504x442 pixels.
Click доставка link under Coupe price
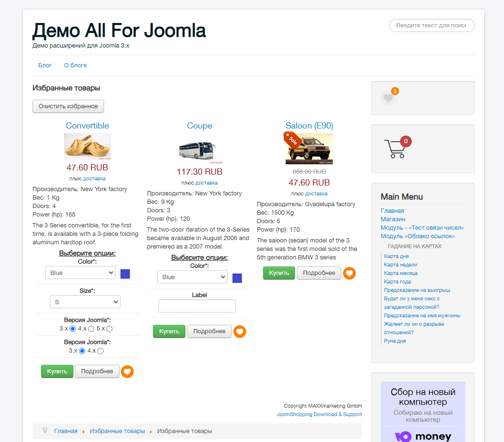point(207,183)
